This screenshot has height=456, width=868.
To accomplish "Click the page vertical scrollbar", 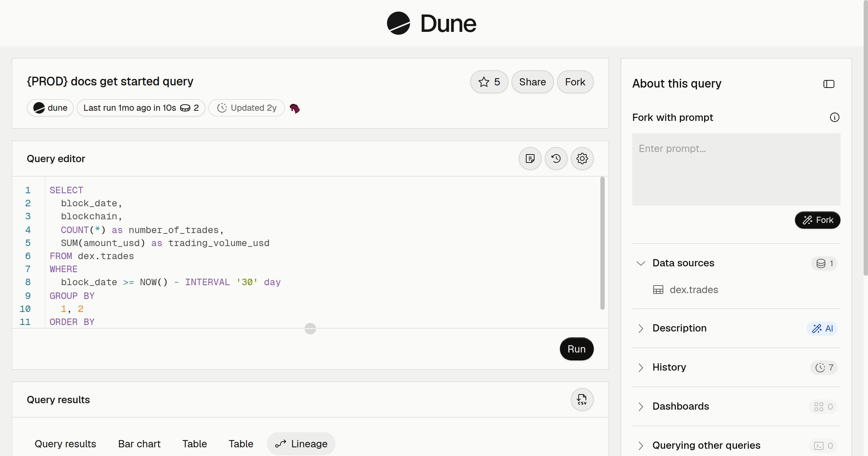I will click(865, 138).
